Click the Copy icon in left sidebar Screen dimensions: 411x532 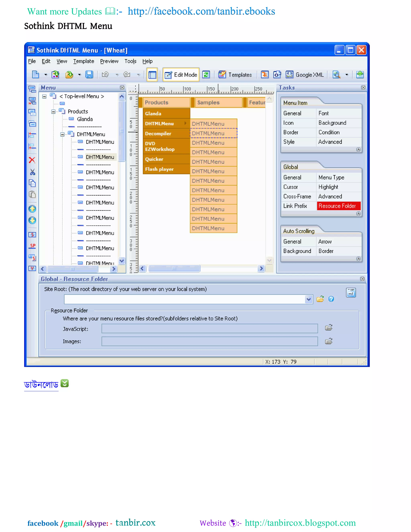[x=32, y=183]
